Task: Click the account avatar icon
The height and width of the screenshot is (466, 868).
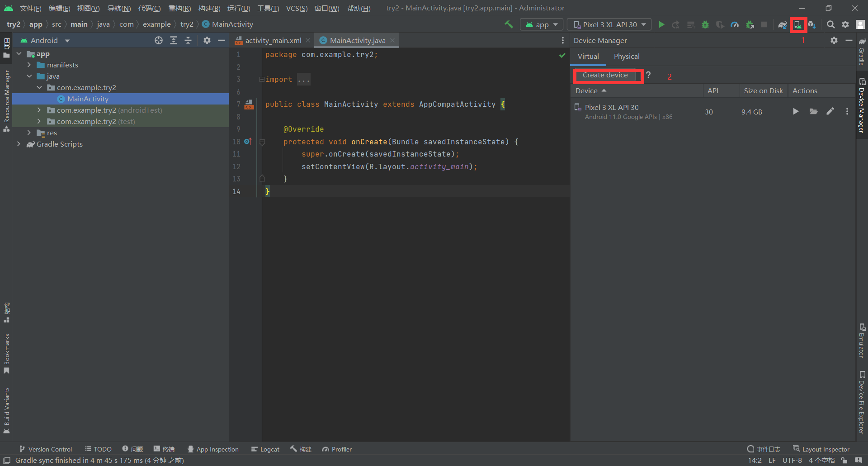Action: [x=860, y=24]
